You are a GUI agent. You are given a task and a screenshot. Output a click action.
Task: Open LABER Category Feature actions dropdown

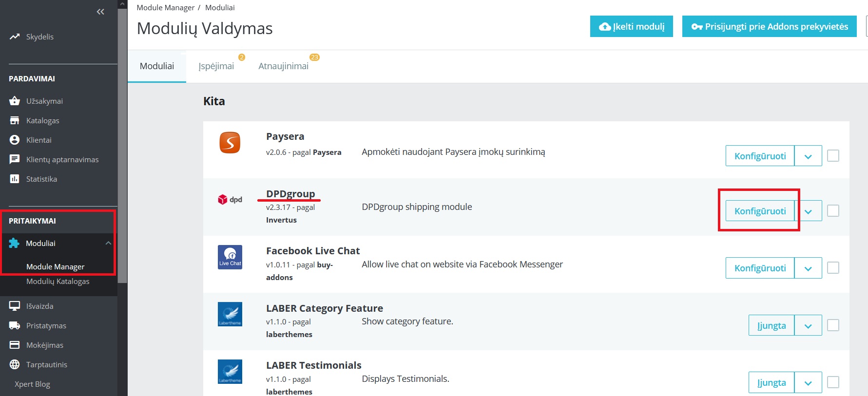[x=808, y=325]
